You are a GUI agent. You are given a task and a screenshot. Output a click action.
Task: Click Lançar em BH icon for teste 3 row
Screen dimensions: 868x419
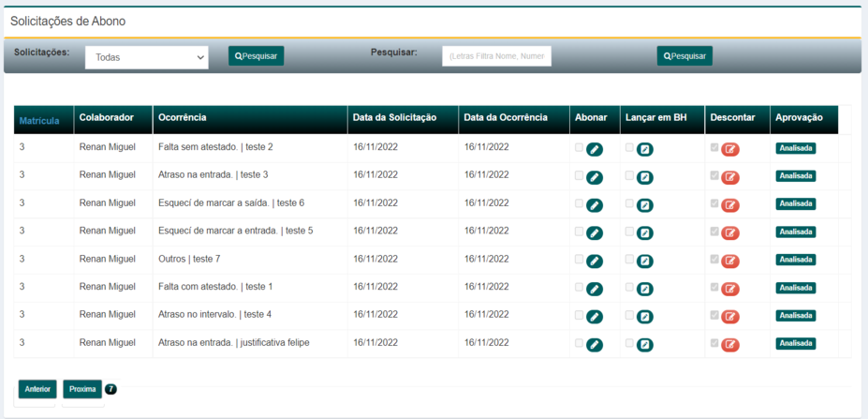click(x=645, y=177)
